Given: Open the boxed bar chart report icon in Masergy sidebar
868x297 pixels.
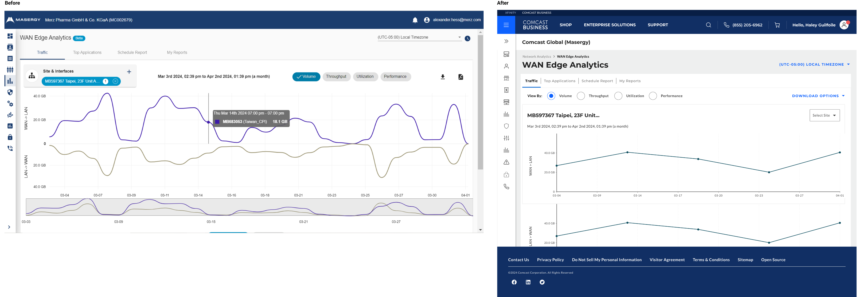Looking at the screenshot, I should tap(10, 126).
